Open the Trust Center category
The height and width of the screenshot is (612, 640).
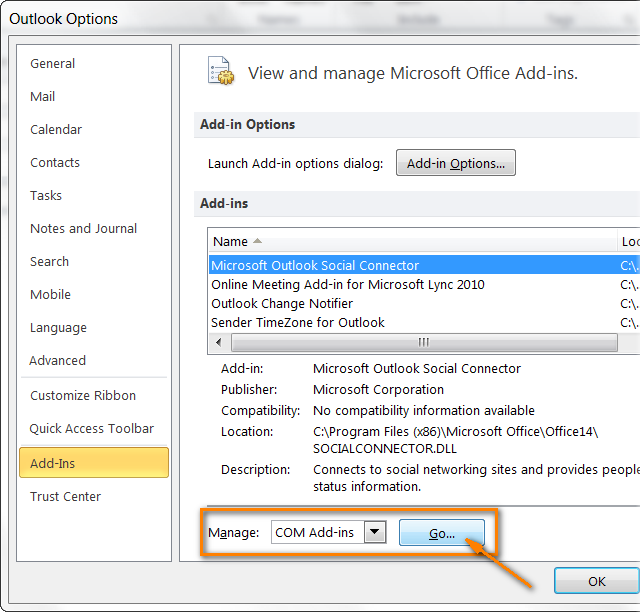[x=66, y=497]
